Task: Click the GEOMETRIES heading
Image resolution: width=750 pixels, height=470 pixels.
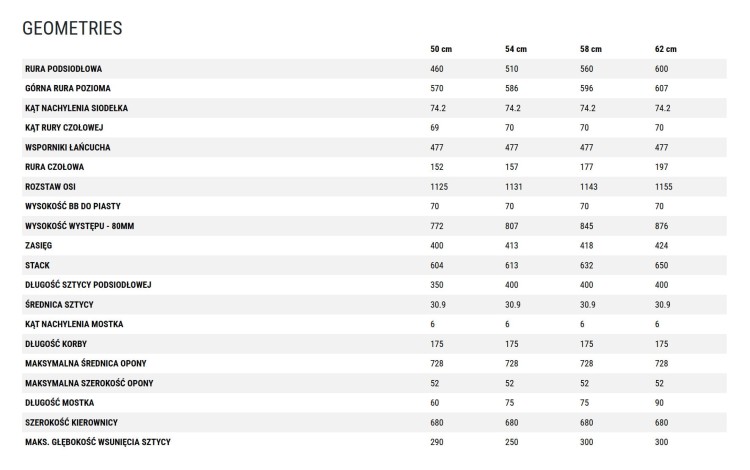Action: pos(72,28)
